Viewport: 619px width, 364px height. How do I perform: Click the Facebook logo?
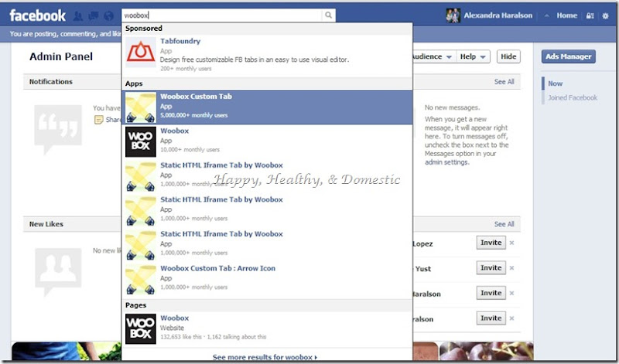coord(37,15)
